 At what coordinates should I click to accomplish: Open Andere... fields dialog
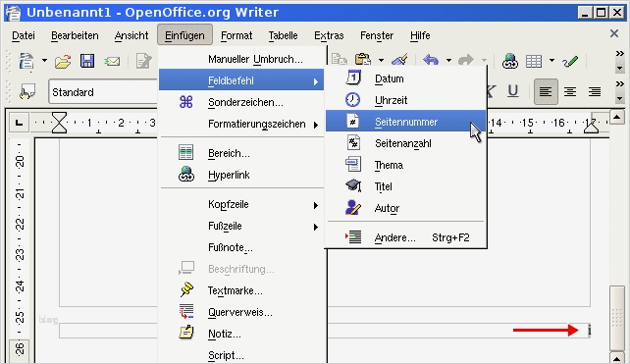pyautogui.click(x=406, y=237)
